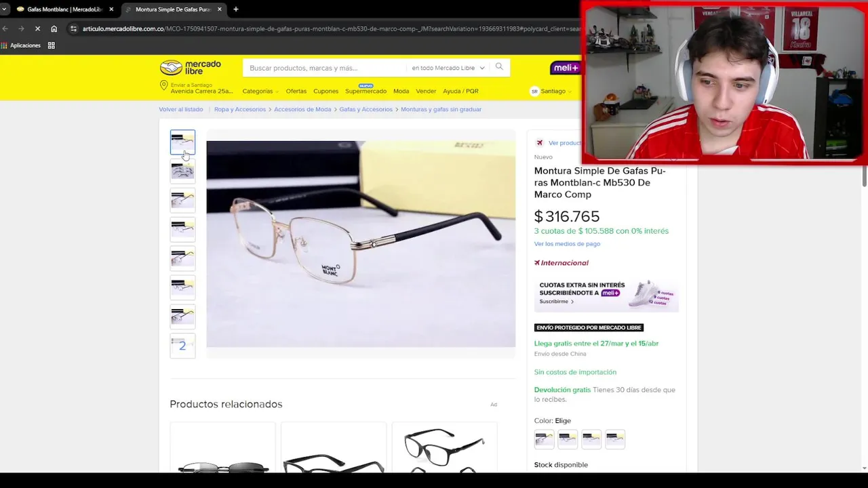Choose the first color option swatch
Screen dimensions: 868x488
point(544,439)
